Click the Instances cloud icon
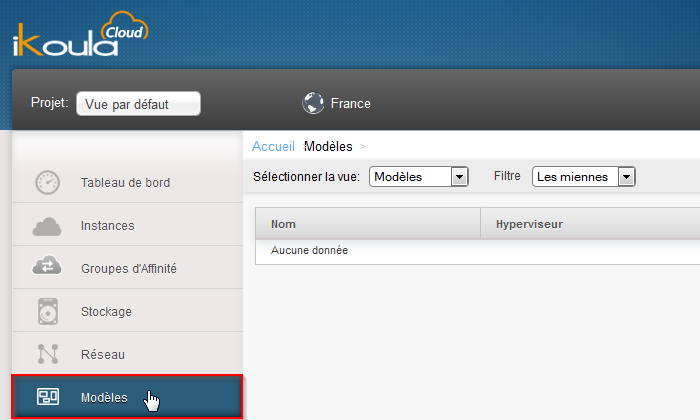The height and width of the screenshot is (420, 700). click(47, 226)
